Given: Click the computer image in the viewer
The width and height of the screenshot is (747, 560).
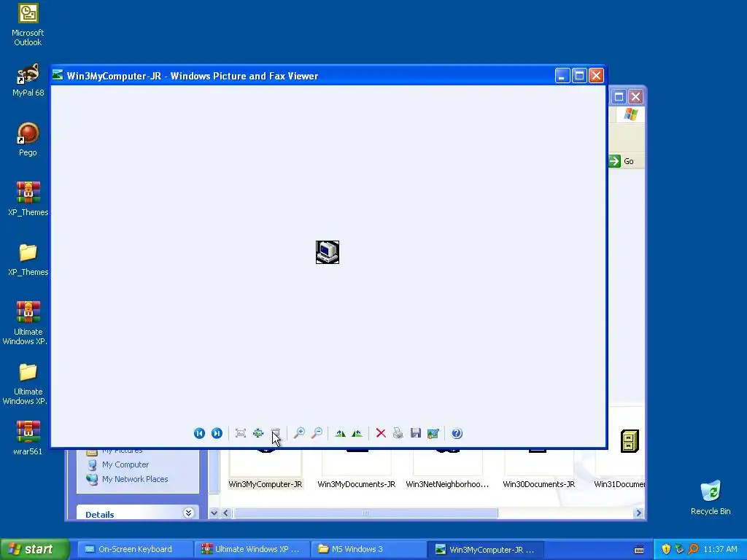Looking at the screenshot, I should (328, 252).
